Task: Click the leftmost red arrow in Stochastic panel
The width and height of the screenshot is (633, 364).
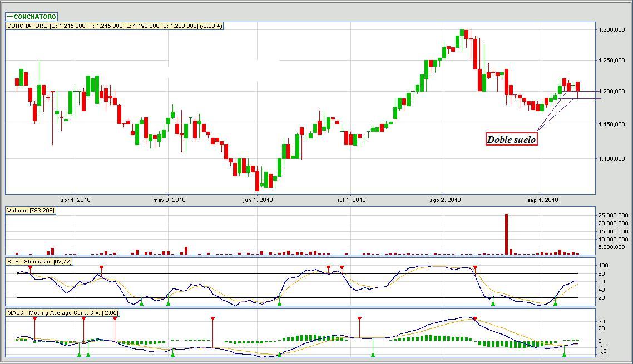Action: (31, 268)
